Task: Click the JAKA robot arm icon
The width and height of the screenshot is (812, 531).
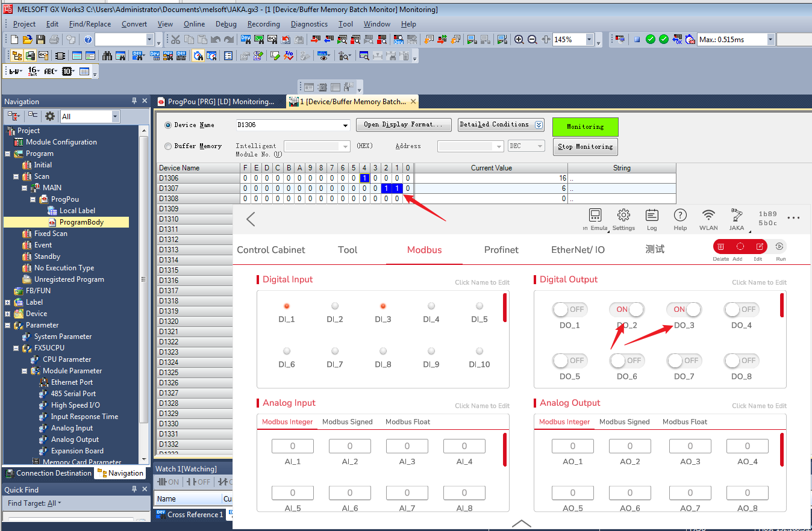Action: pyautogui.click(x=737, y=216)
